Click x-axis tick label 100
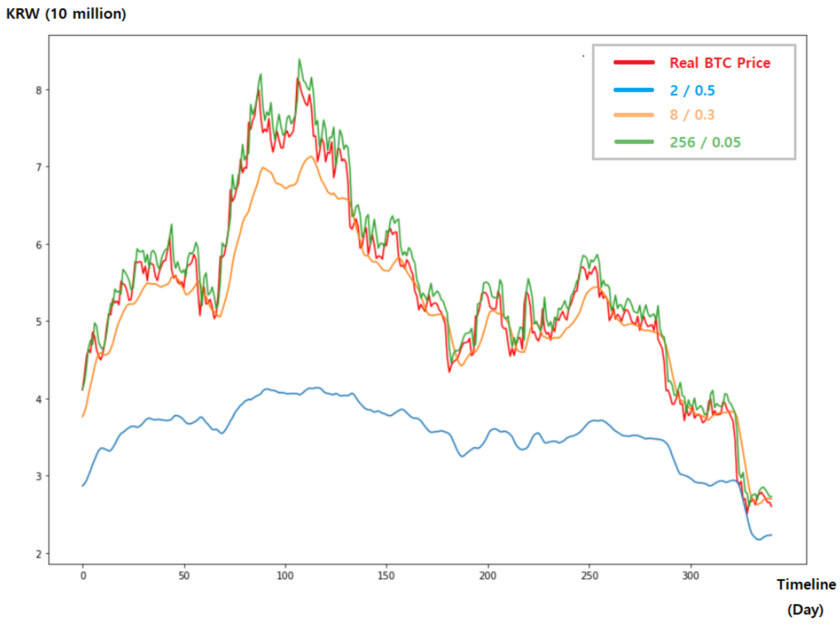This screenshot has width=840, height=627. (285, 576)
